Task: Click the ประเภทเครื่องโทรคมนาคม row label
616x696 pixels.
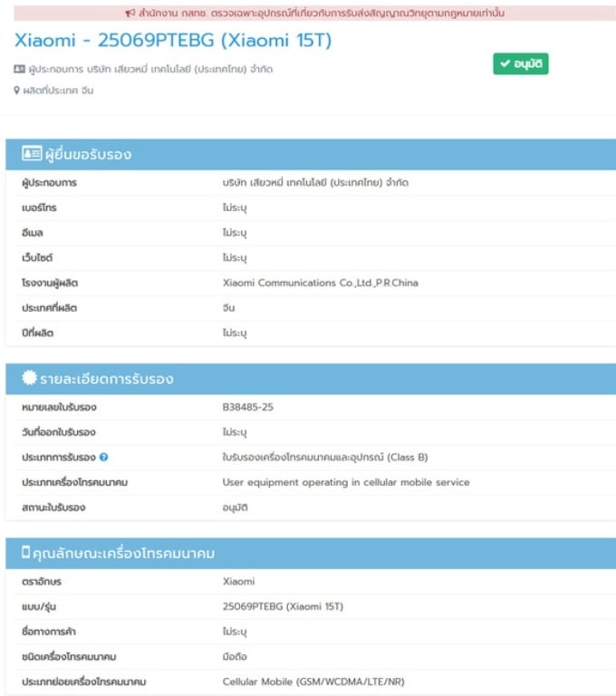Action: 74,482
